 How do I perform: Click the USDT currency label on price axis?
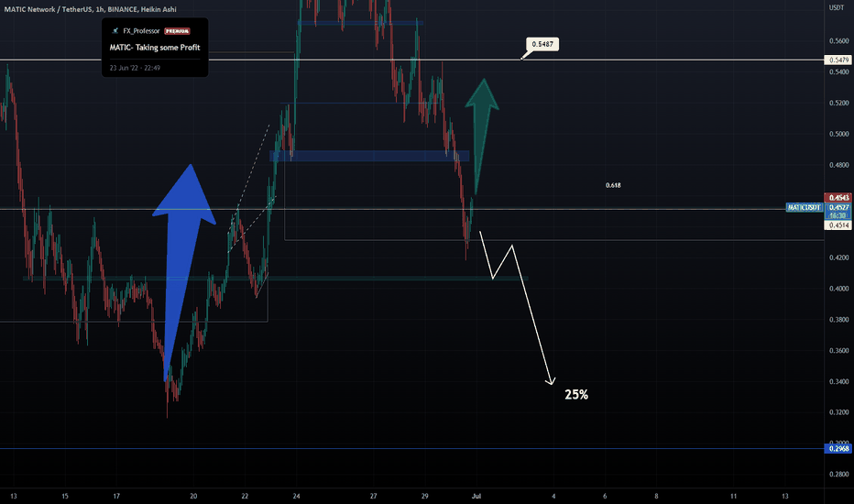[836, 7]
